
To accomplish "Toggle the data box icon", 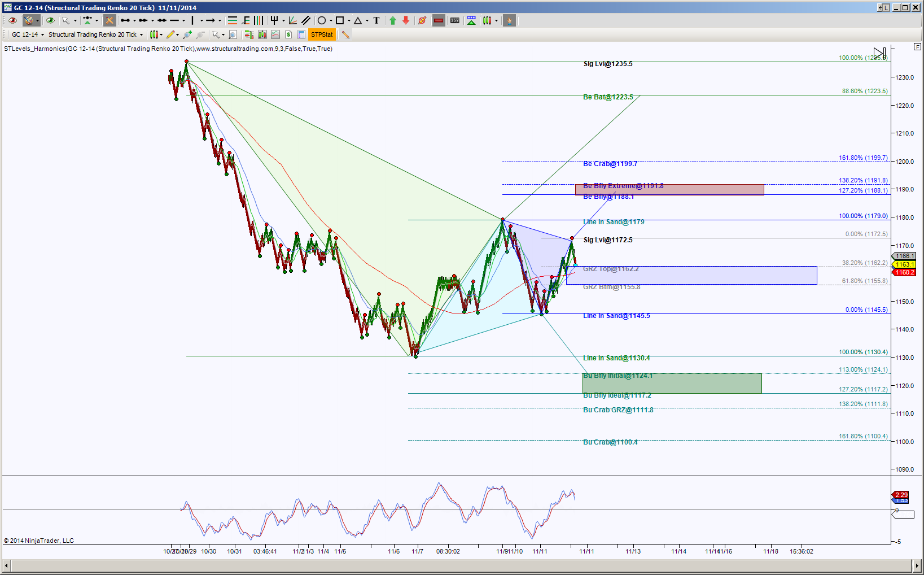I will (249, 34).
